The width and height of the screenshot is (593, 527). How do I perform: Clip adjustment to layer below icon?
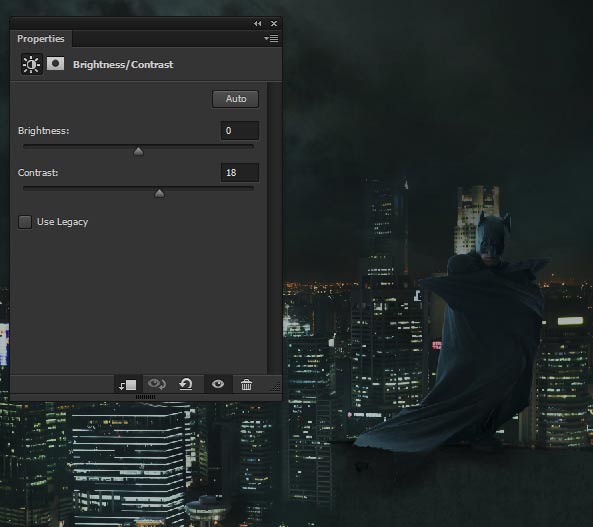point(128,384)
